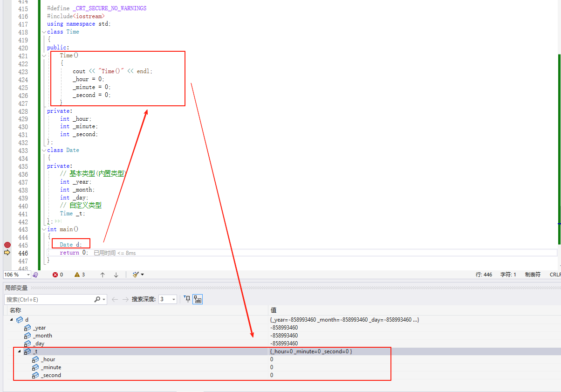Click field icon of _t row
The height and width of the screenshot is (392, 561).
(27, 351)
